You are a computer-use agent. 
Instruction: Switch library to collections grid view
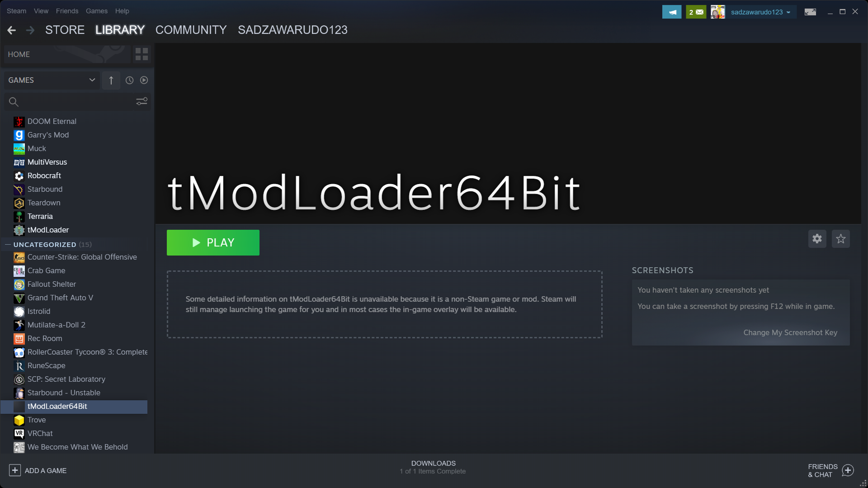[142, 54]
